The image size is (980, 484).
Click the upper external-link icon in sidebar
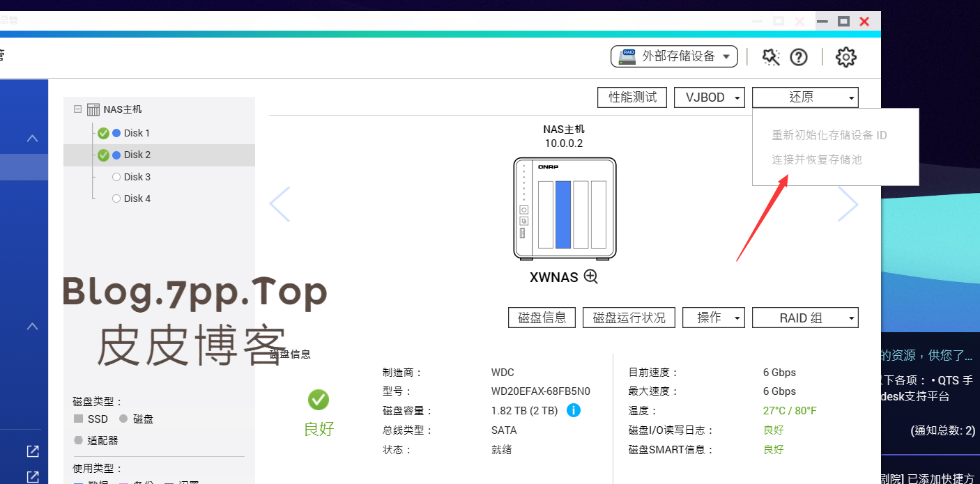(x=33, y=451)
